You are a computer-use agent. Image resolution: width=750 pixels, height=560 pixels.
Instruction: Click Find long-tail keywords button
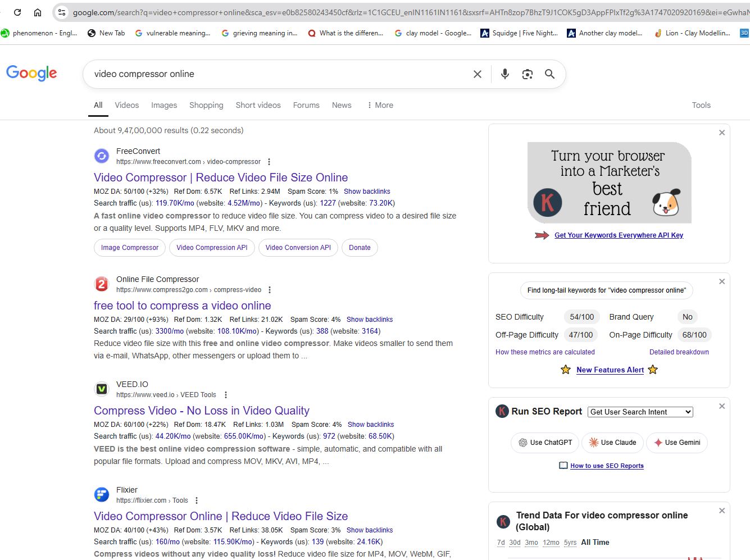(607, 290)
